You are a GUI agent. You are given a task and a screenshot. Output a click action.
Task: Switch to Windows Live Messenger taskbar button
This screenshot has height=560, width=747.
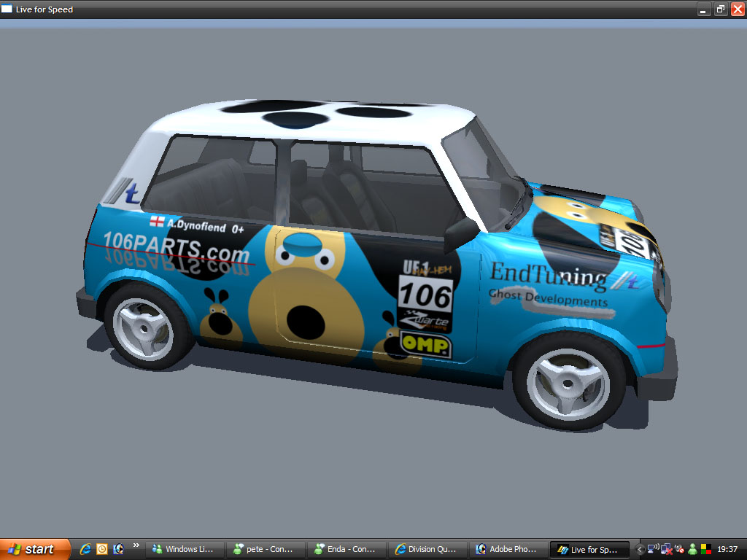[185, 549]
